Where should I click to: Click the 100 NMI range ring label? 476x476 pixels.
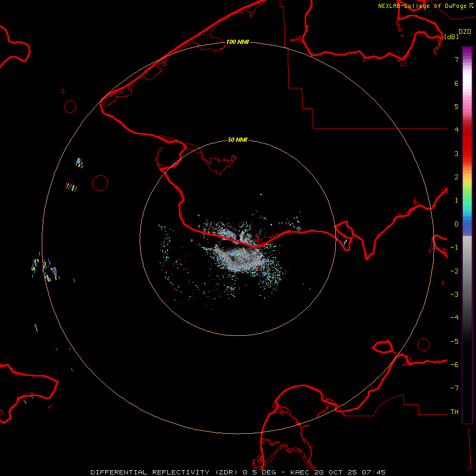pos(237,42)
